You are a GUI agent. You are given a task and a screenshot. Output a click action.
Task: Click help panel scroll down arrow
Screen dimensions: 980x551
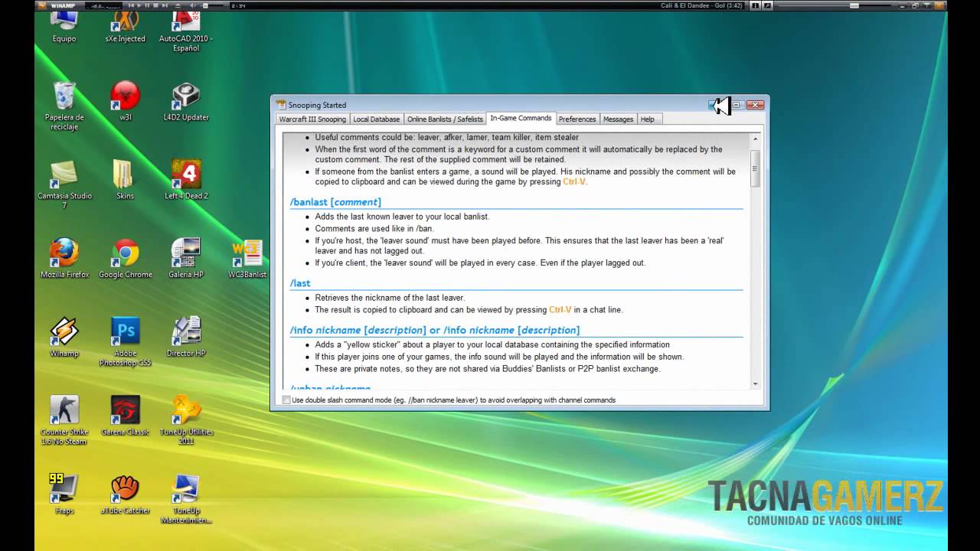pyautogui.click(x=756, y=383)
